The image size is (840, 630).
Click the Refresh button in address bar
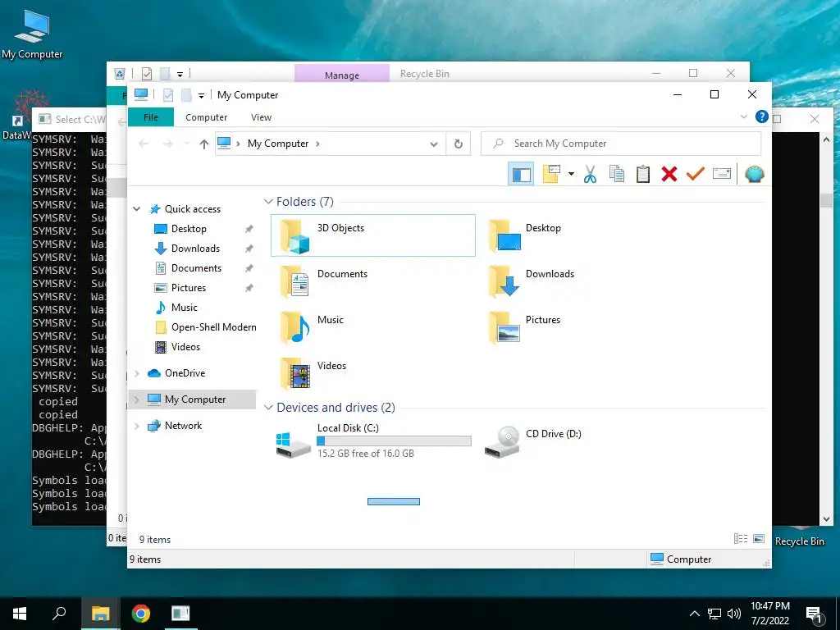(x=458, y=144)
